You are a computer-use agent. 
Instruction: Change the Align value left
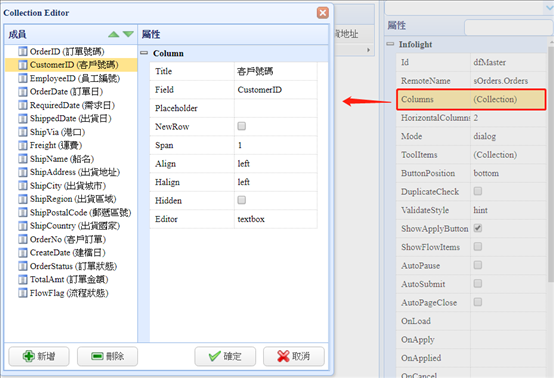coord(276,164)
